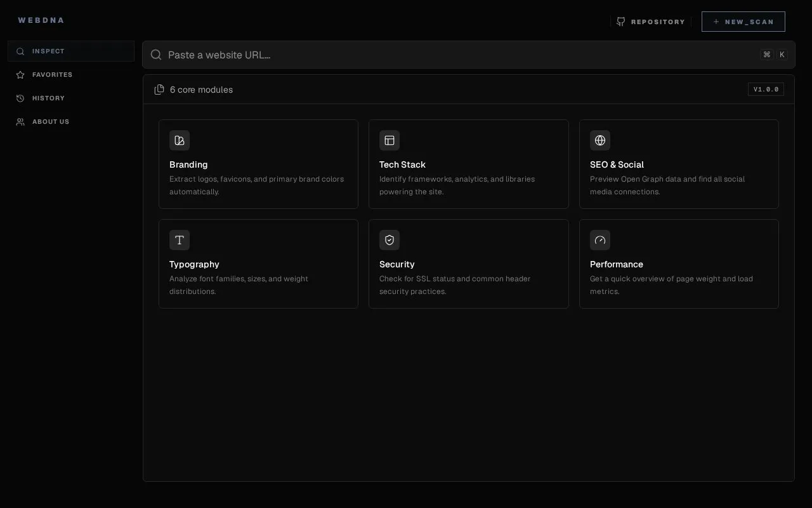812x508 pixels.
Task: Select the Tech Stack module title
Action: [402, 164]
